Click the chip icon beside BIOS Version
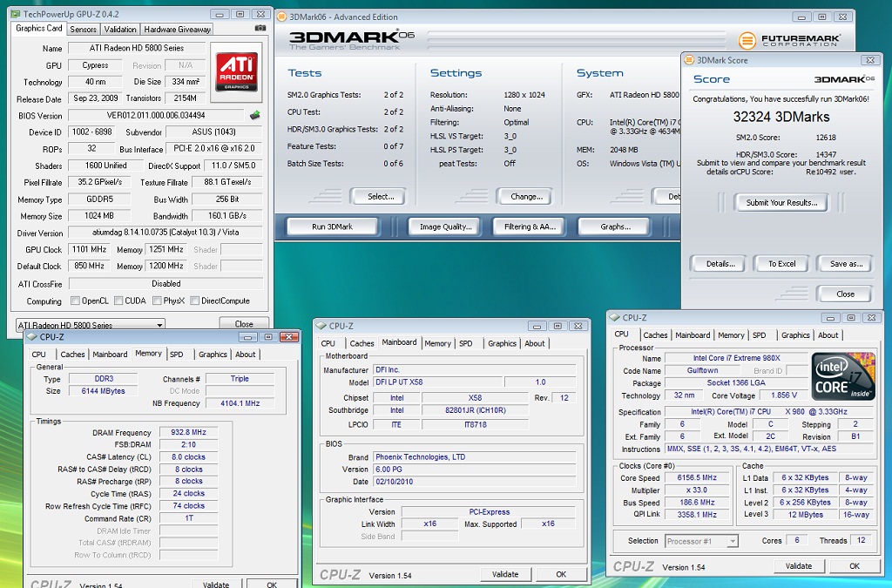This screenshot has height=588, width=892. [x=255, y=116]
